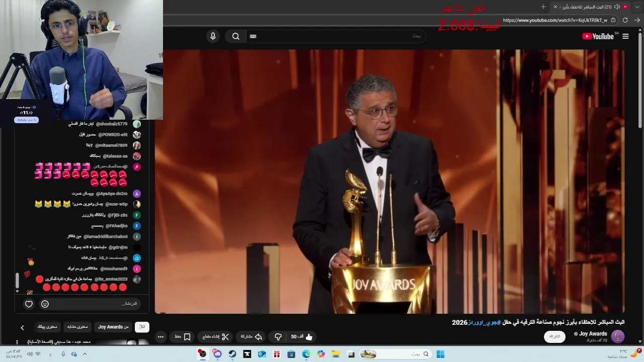
Task: Open the Joy Awards channel avatar
Action: 618,336
